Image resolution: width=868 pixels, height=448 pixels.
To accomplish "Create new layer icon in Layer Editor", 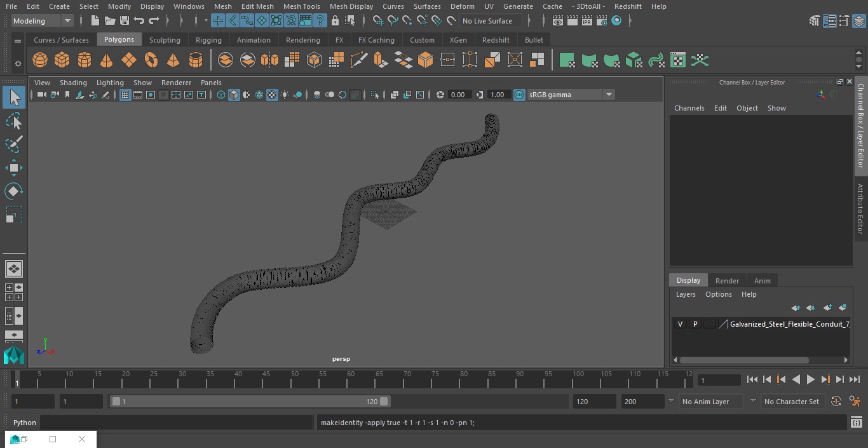I will pyautogui.click(x=827, y=308).
